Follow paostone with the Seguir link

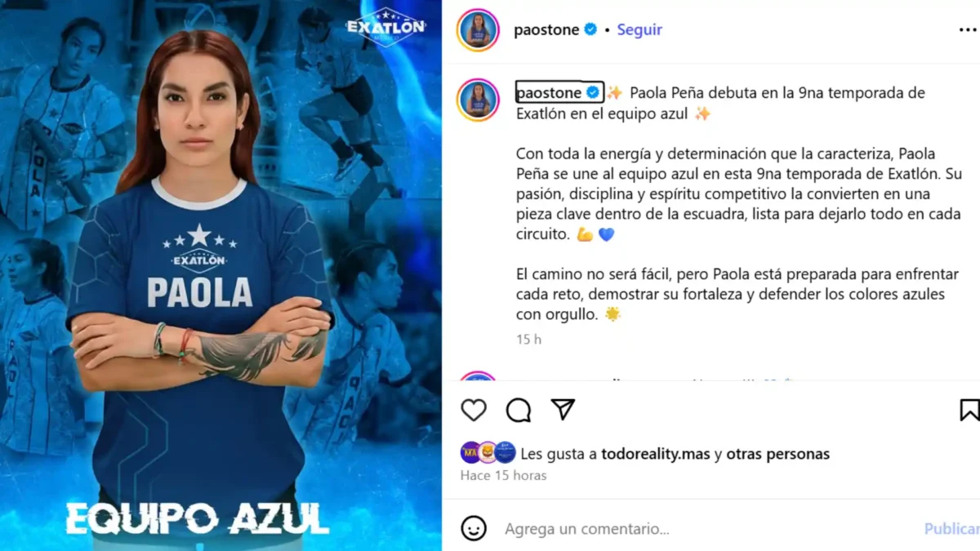(639, 30)
